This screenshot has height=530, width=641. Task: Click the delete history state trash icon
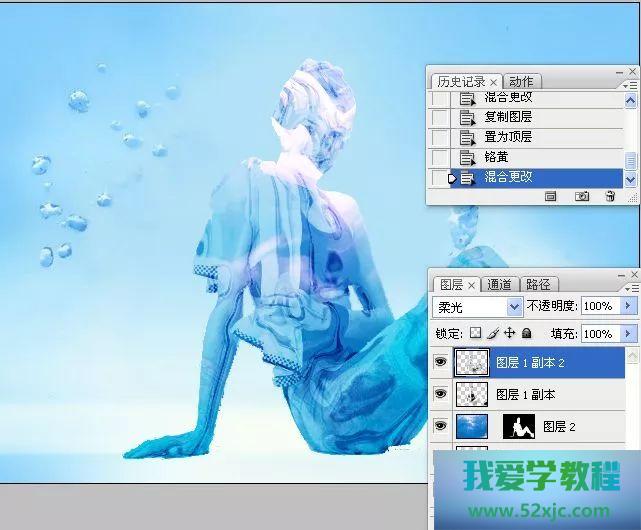tap(610, 197)
